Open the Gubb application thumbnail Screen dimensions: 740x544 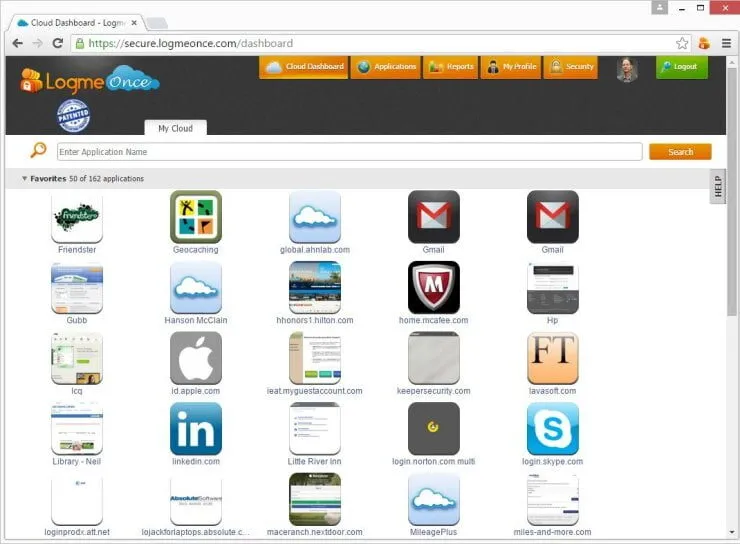(77, 288)
